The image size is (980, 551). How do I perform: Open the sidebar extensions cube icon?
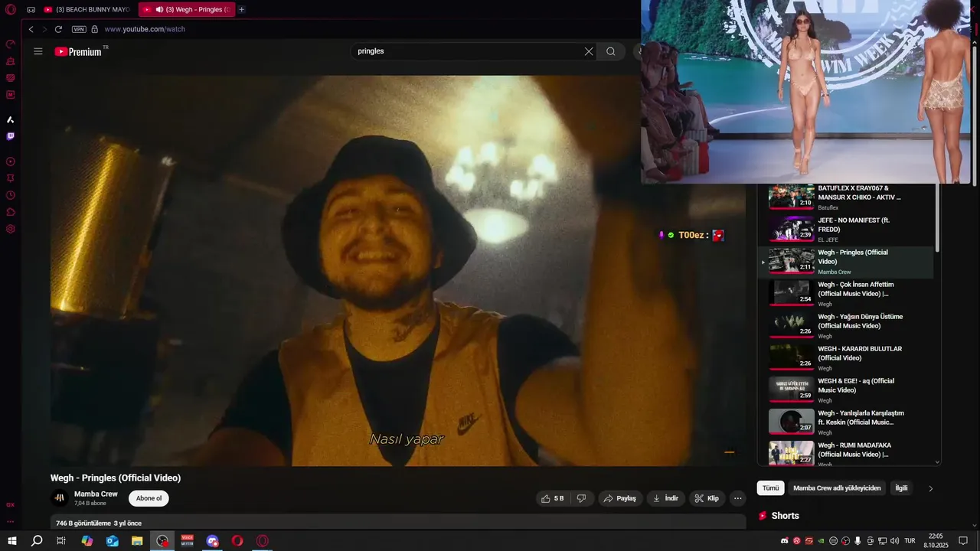click(x=11, y=212)
